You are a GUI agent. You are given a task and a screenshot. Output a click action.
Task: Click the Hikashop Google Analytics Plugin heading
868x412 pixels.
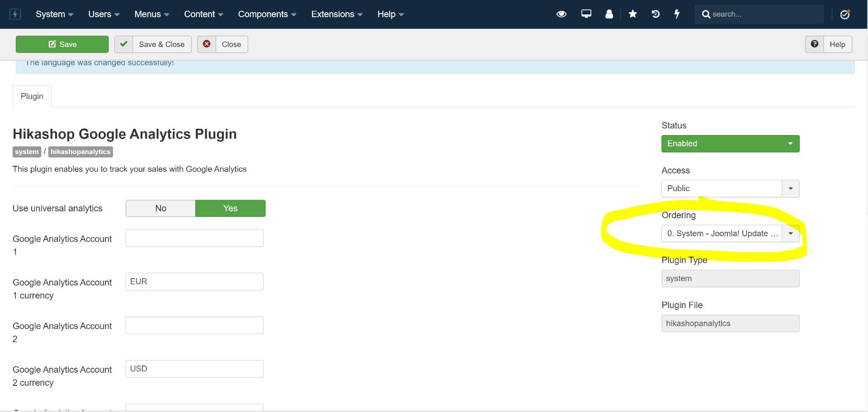pos(125,134)
